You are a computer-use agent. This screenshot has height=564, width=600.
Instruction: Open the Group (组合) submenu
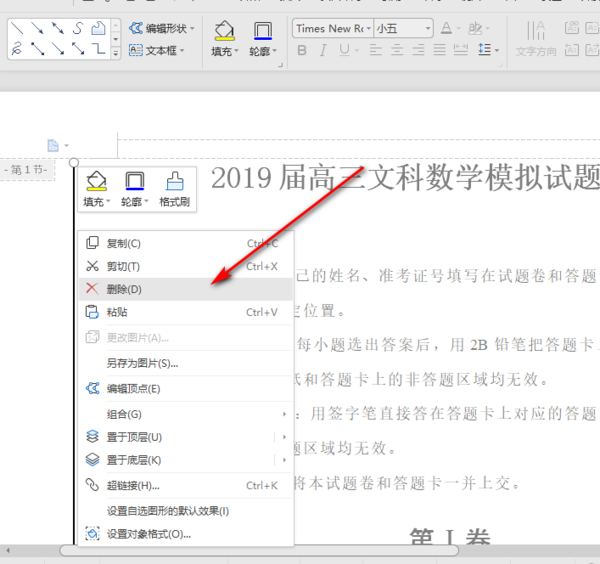186,414
